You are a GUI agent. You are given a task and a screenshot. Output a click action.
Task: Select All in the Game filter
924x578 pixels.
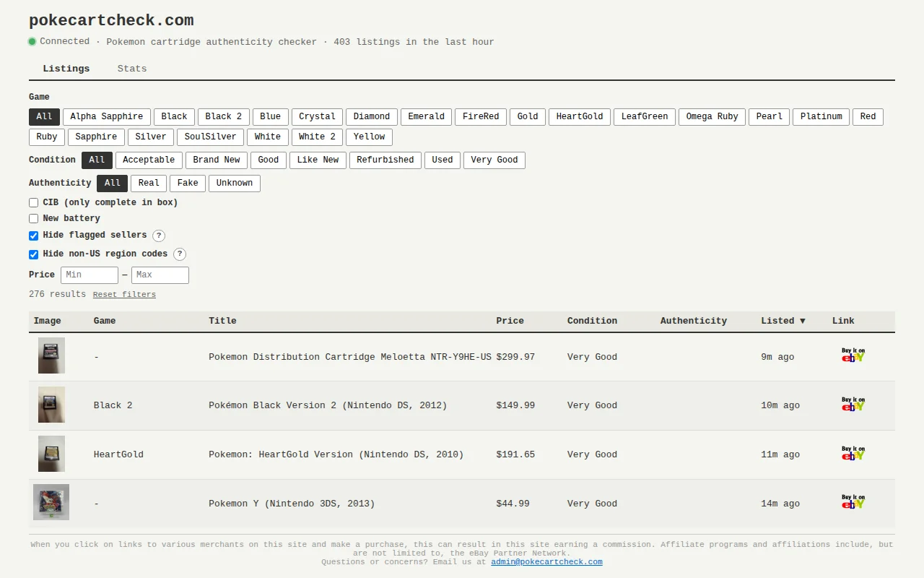(x=44, y=117)
